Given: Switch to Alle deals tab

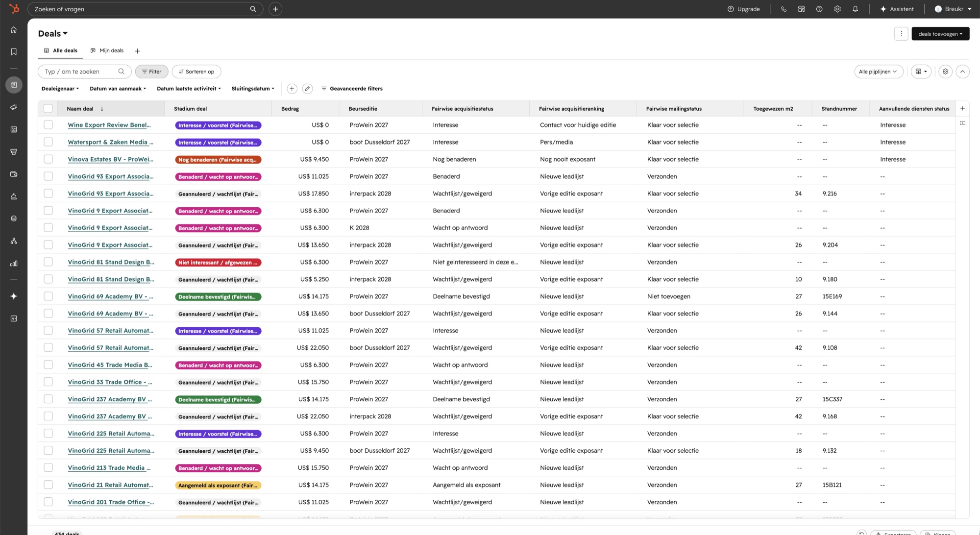Looking at the screenshot, I should (x=61, y=50).
